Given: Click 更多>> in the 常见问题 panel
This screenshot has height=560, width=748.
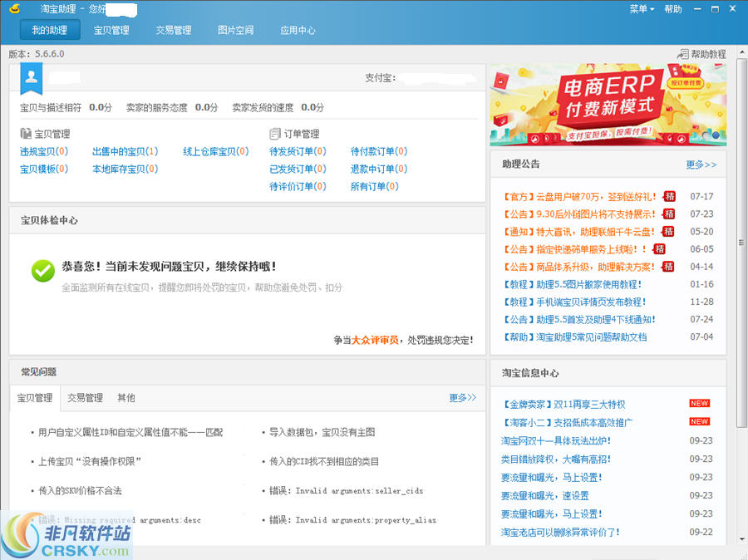Looking at the screenshot, I should tap(463, 398).
